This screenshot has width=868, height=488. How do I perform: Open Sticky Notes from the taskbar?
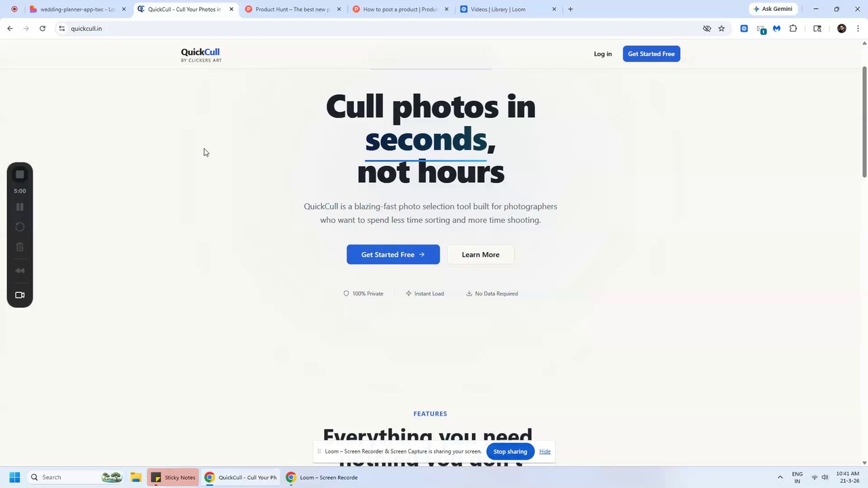click(x=173, y=477)
